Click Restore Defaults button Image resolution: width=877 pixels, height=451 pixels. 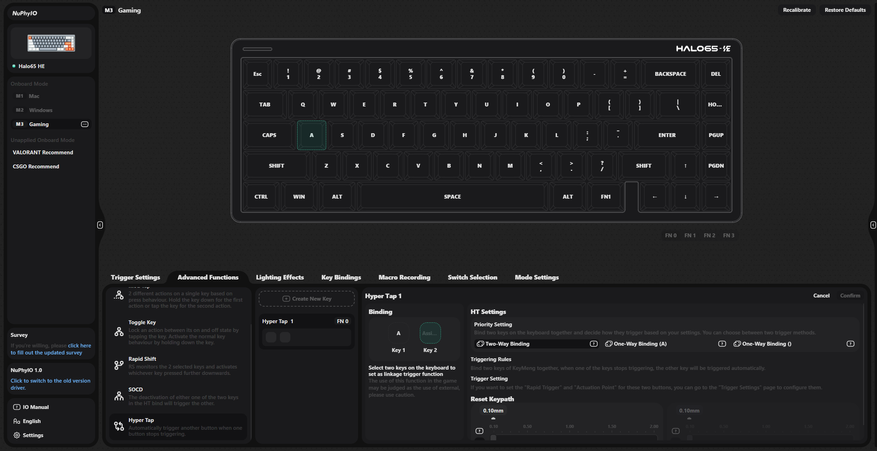point(845,10)
